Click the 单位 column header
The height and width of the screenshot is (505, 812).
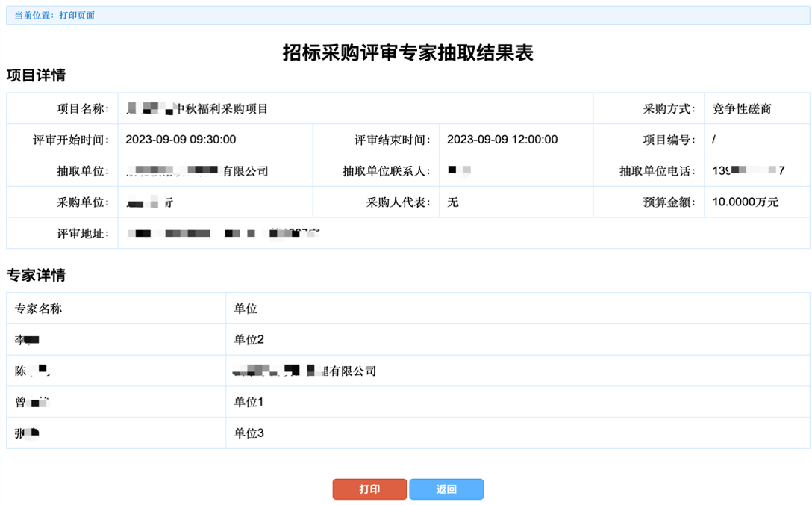point(246,309)
